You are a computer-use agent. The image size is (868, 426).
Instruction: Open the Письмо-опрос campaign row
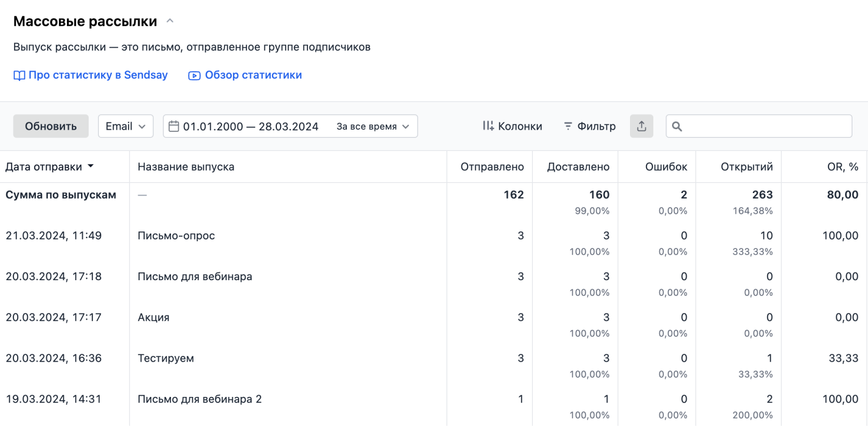coord(176,236)
